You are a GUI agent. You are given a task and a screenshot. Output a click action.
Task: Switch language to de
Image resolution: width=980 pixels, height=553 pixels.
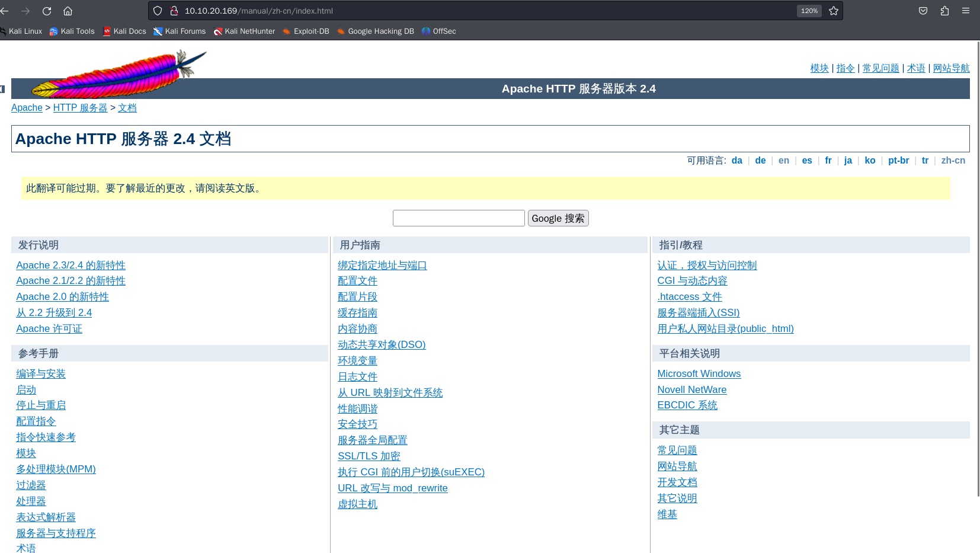(761, 161)
